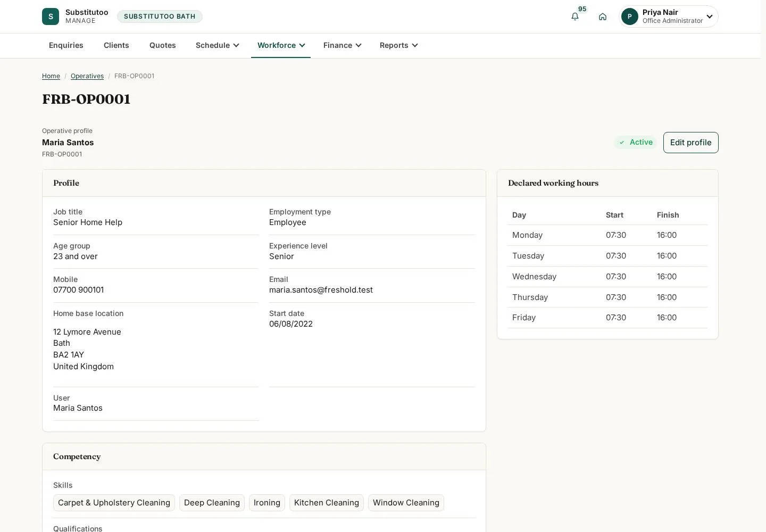Click the Senior Home Help job title
The height and width of the screenshot is (532, 766).
coord(88,222)
